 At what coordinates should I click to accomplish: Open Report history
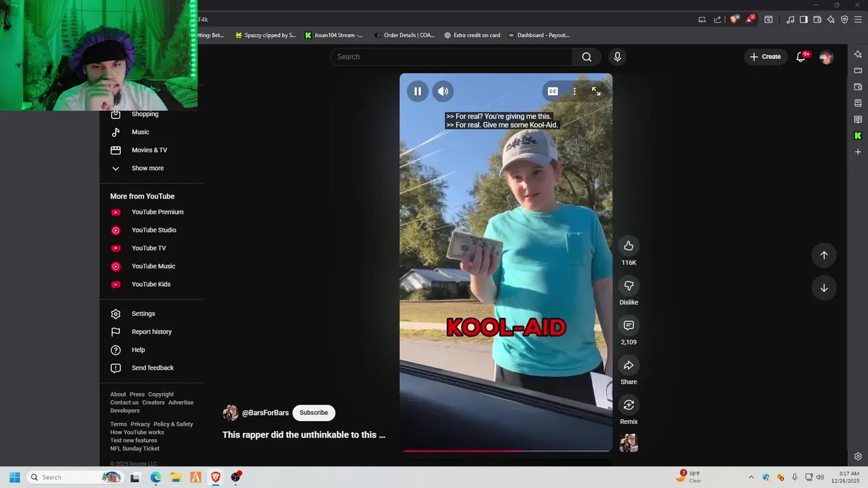coord(151,332)
